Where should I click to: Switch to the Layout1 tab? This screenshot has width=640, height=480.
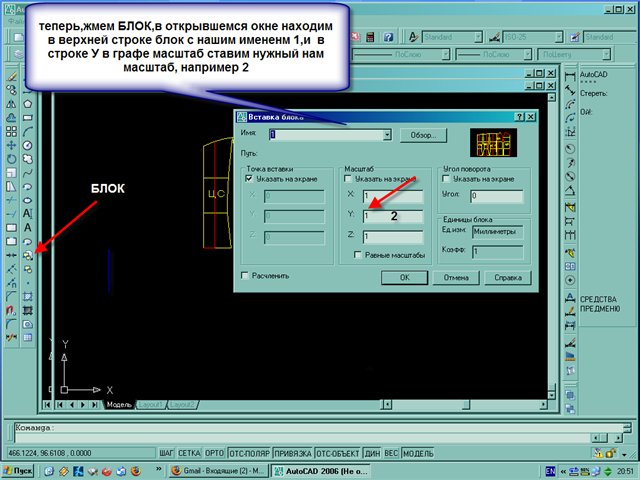click(150, 405)
